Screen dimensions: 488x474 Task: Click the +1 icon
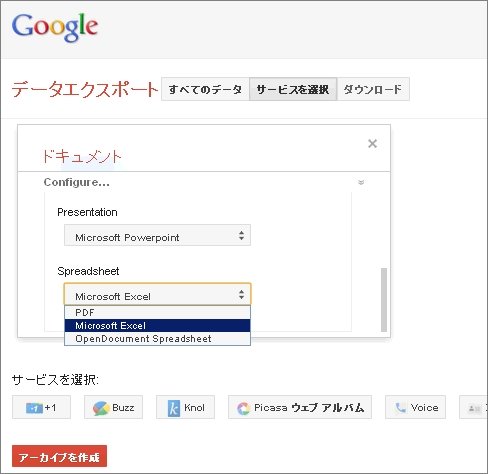tap(34, 408)
